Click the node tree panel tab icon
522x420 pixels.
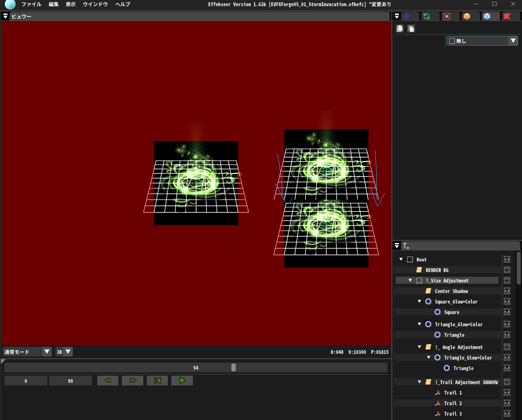coord(406,246)
